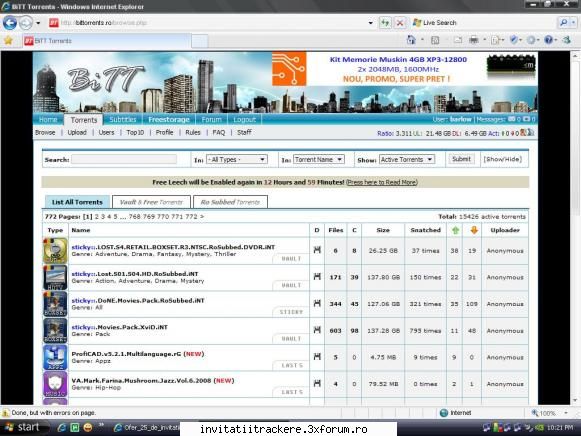Screen dimensions: 581x436
Task: Select the Torrents site tab
Action: pyautogui.click(x=84, y=120)
